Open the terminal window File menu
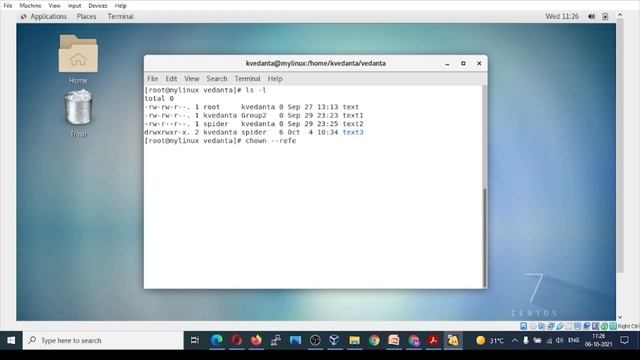The image size is (640, 360). point(153,79)
